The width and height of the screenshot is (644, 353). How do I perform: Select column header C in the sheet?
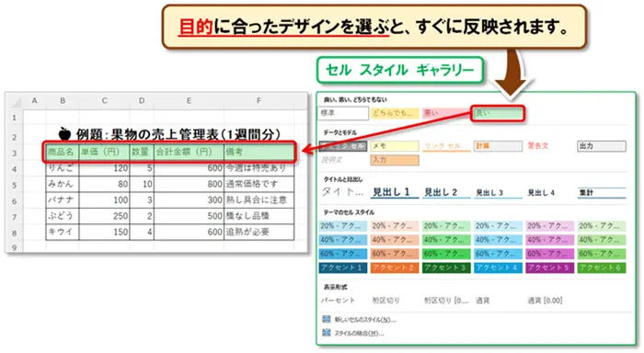pos(104,100)
